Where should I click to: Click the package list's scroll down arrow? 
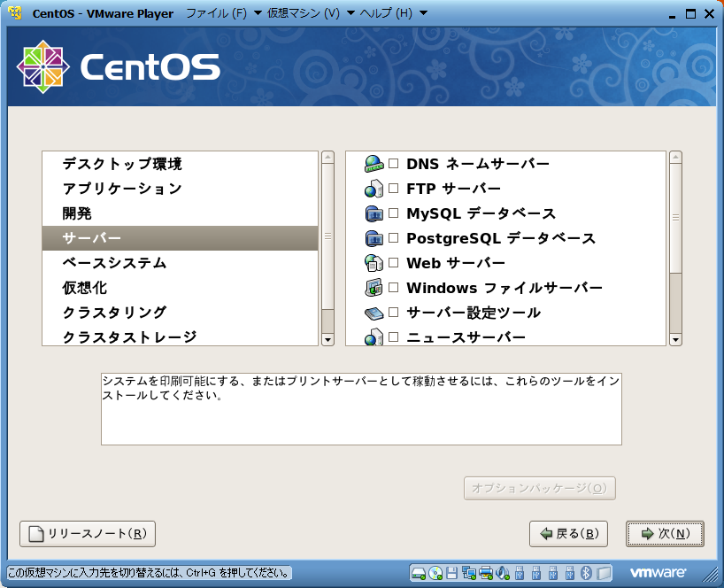click(675, 339)
